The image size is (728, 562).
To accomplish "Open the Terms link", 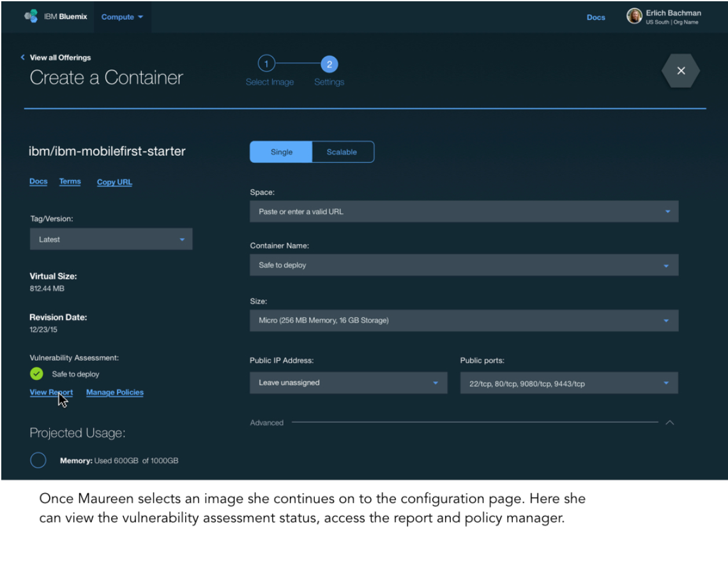I will 70,181.
